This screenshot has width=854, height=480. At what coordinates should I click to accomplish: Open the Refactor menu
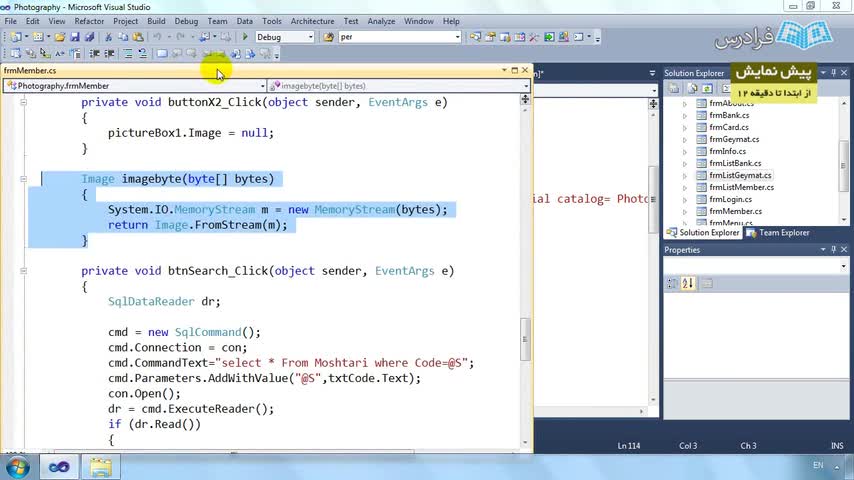point(89,21)
